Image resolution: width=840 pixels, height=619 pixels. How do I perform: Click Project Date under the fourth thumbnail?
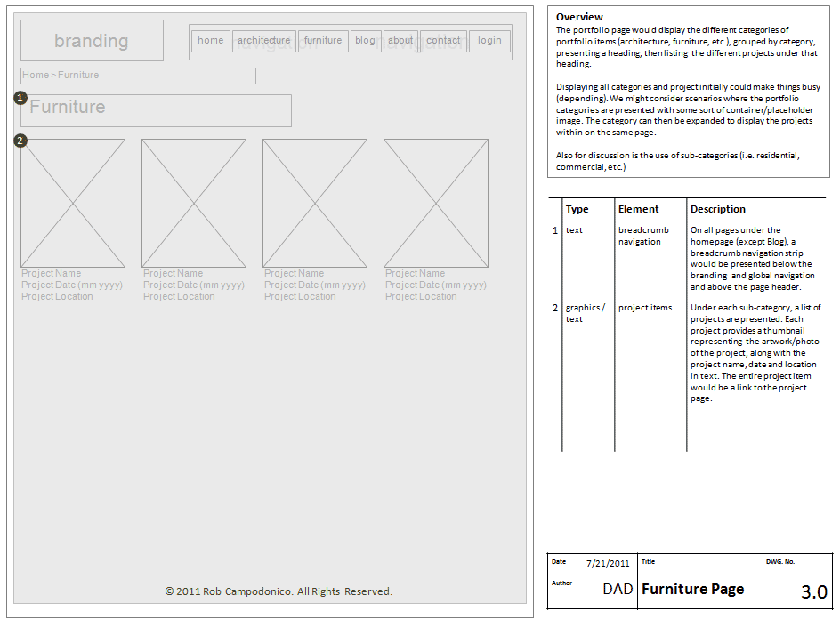coord(436,285)
